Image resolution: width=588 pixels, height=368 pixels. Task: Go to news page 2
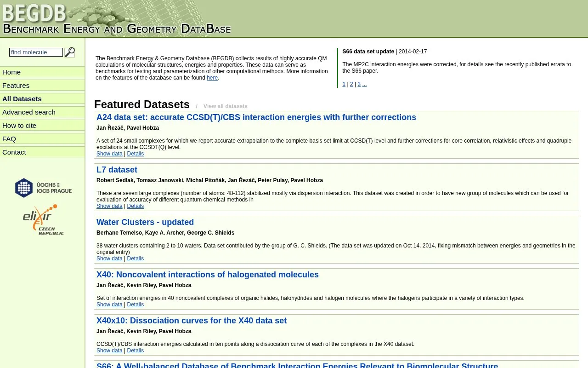tap(351, 84)
